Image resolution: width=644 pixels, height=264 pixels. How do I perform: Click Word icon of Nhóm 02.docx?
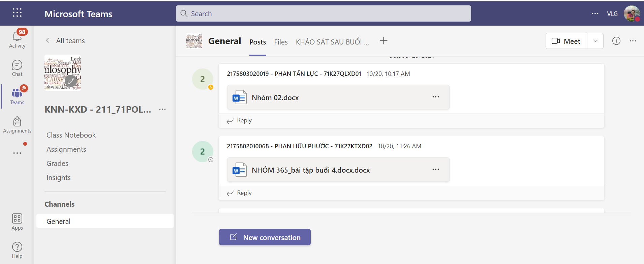[x=240, y=97]
